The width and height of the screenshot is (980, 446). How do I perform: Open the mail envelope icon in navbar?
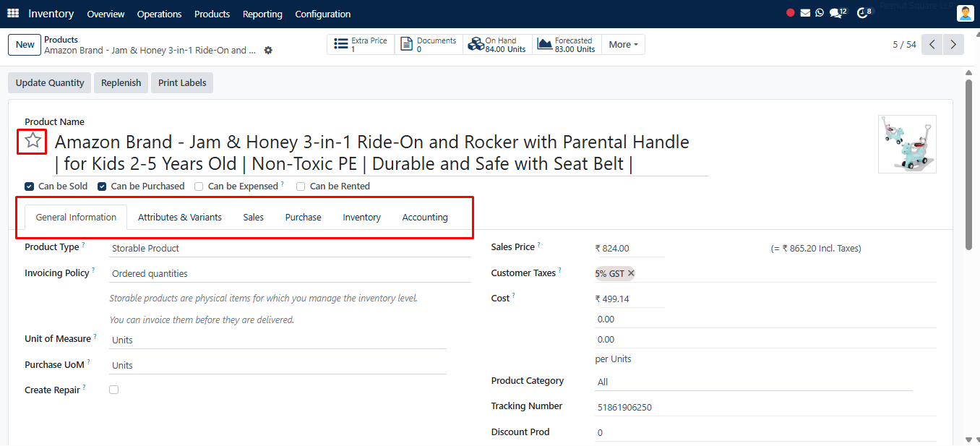805,13
